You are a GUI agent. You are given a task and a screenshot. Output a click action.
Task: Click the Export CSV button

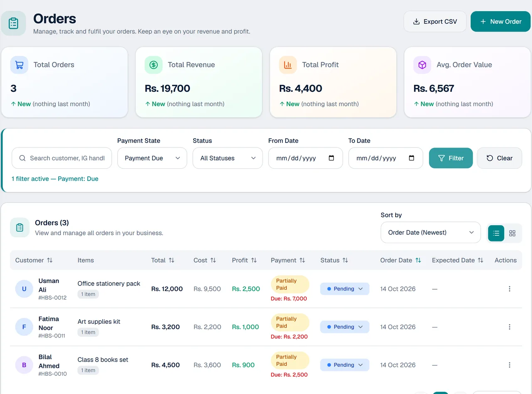(x=435, y=22)
